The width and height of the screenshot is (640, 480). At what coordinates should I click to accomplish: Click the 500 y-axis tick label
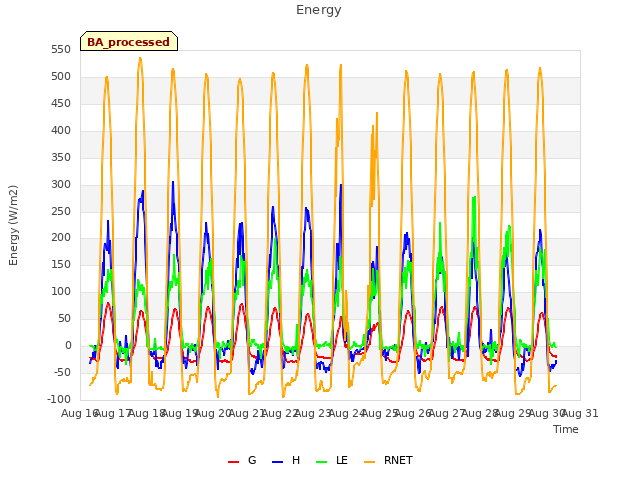pyautogui.click(x=61, y=77)
